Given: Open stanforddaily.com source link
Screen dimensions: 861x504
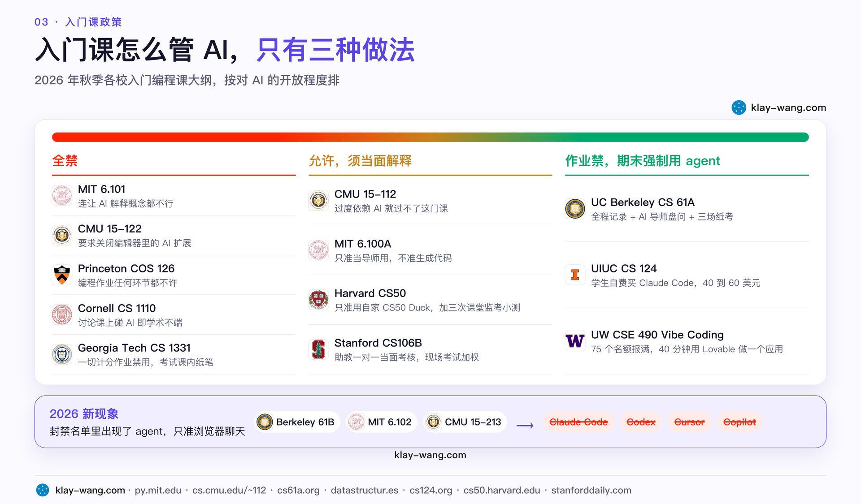Looking at the screenshot, I should [x=591, y=490].
